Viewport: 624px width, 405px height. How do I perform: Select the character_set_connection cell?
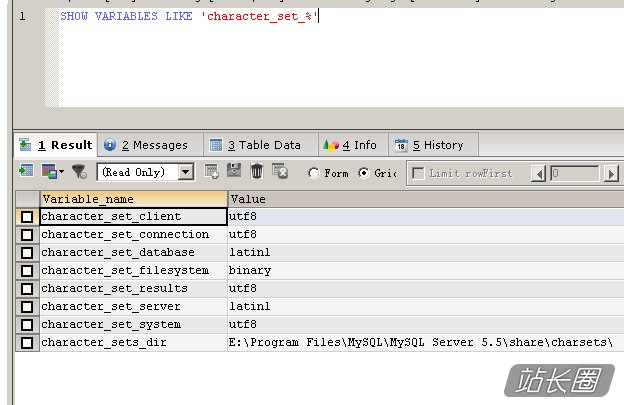click(134, 234)
